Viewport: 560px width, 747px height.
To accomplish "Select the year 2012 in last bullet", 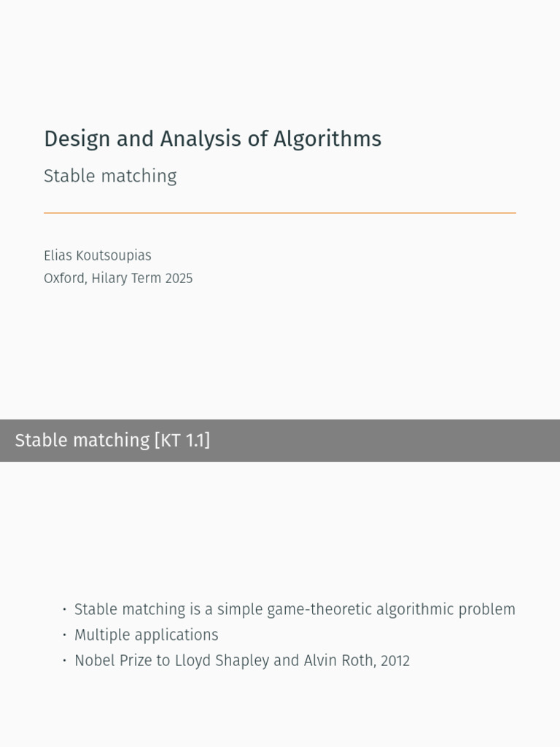I will click(x=395, y=661).
